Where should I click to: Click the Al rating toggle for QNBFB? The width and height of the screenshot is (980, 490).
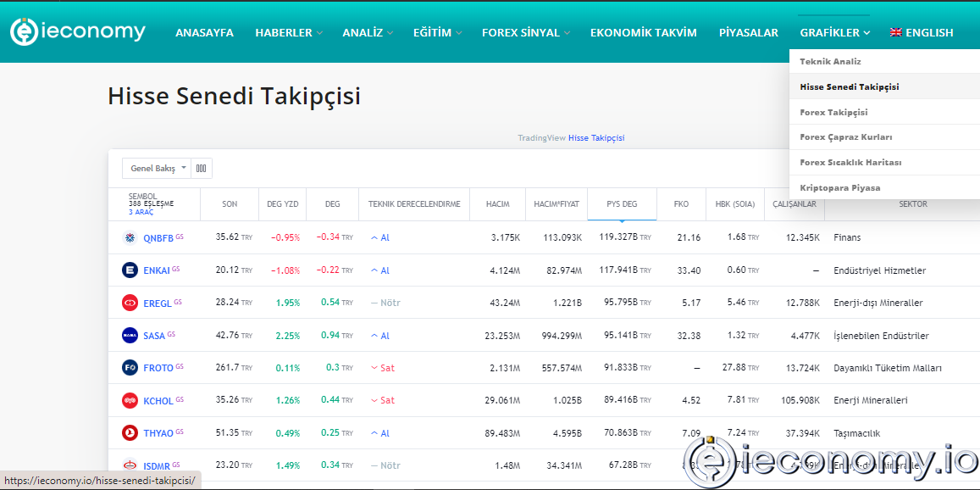(381, 237)
